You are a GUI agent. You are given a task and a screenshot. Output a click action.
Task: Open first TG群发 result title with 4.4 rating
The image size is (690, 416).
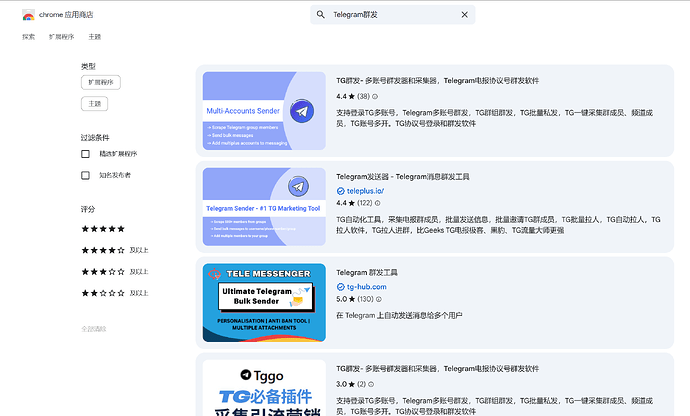(x=437, y=81)
